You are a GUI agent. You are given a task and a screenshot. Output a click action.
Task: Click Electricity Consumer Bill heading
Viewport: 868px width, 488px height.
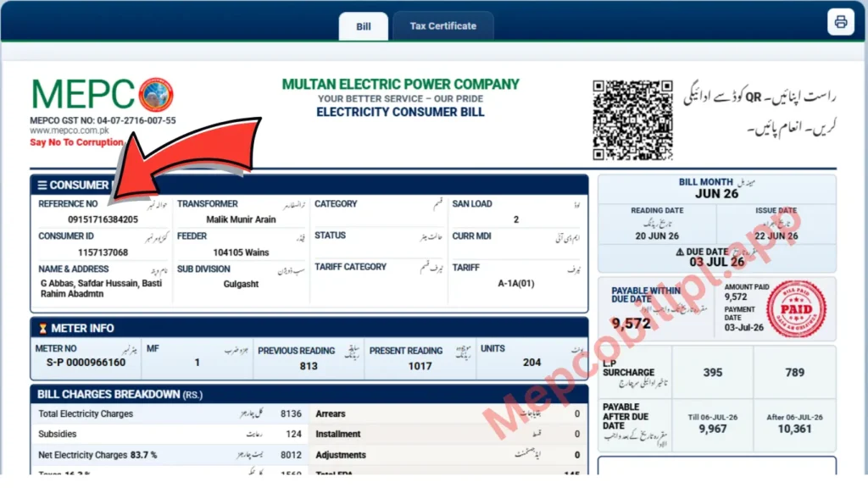[400, 113]
